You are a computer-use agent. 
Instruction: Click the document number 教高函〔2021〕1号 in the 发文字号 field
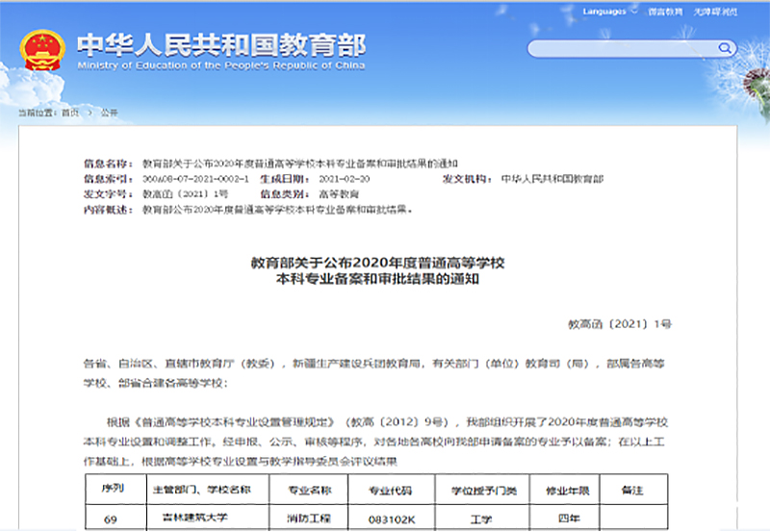(185, 194)
